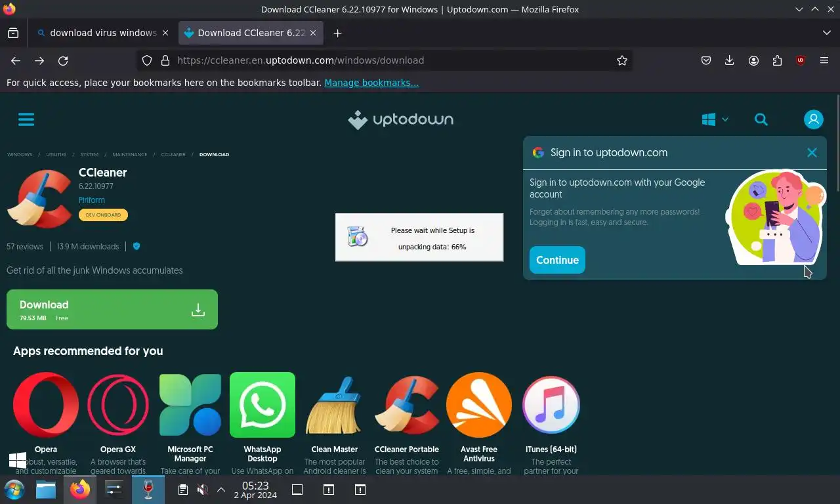The width and height of the screenshot is (840, 504).
Task: Click Continue in Google sign-in popup
Action: pyautogui.click(x=557, y=260)
